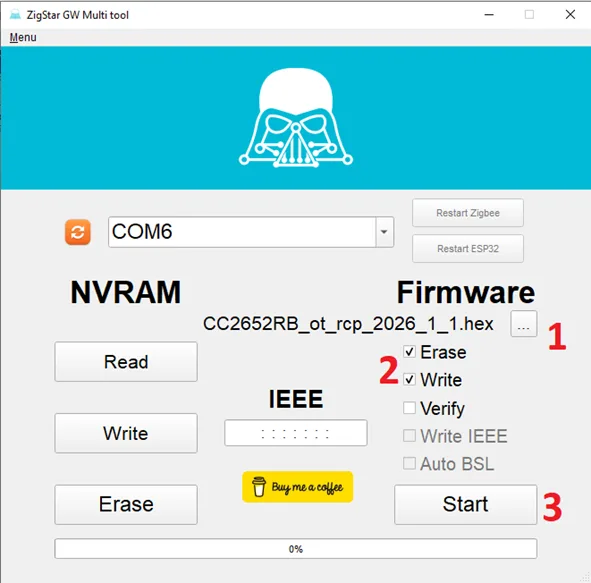
Task: Click the firmware filename CC2652RB_ot_rcp_2026_1_1.hex
Action: pos(348,324)
